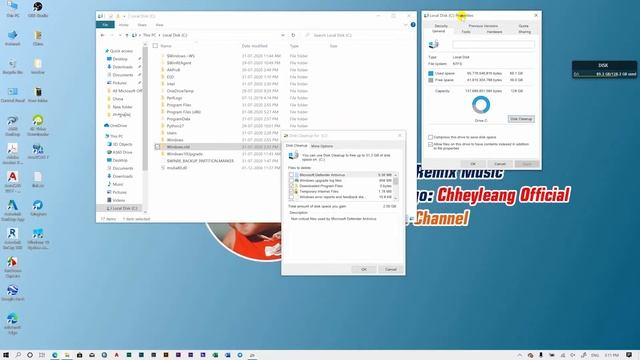Click the Files to delete list scrollbar
Image resolution: width=640 pixels, height=360 pixels.
tap(396, 186)
